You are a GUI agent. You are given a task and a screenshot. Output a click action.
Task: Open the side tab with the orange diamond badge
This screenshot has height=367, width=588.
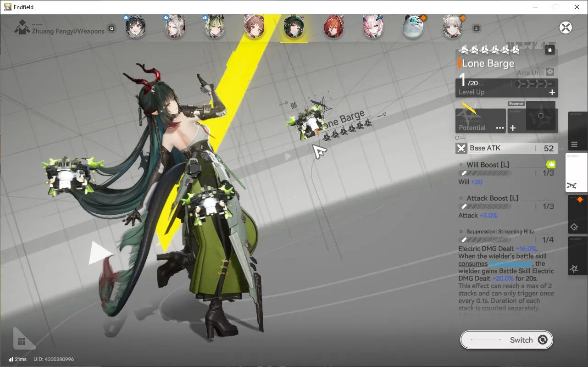click(x=578, y=214)
